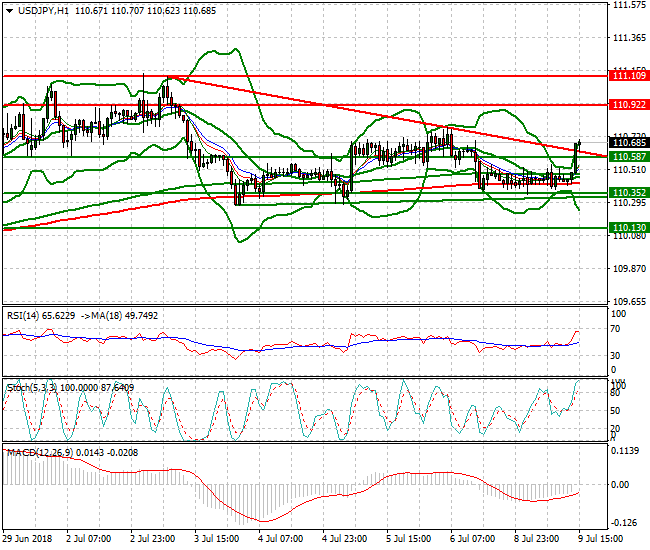Select the green 110.352 support label
Image resolution: width=650 pixels, height=550 pixels.
click(x=629, y=193)
